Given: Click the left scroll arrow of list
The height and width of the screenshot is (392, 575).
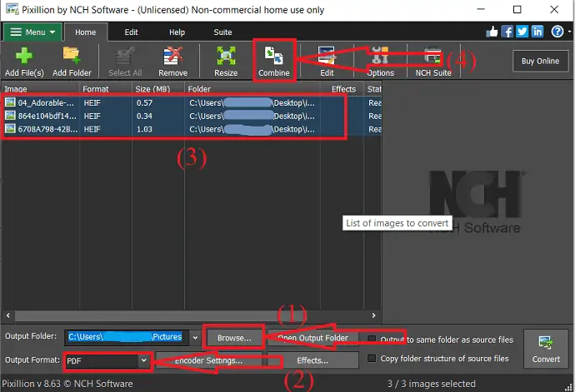Looking at the screenshot, I should tap(8, 315).
